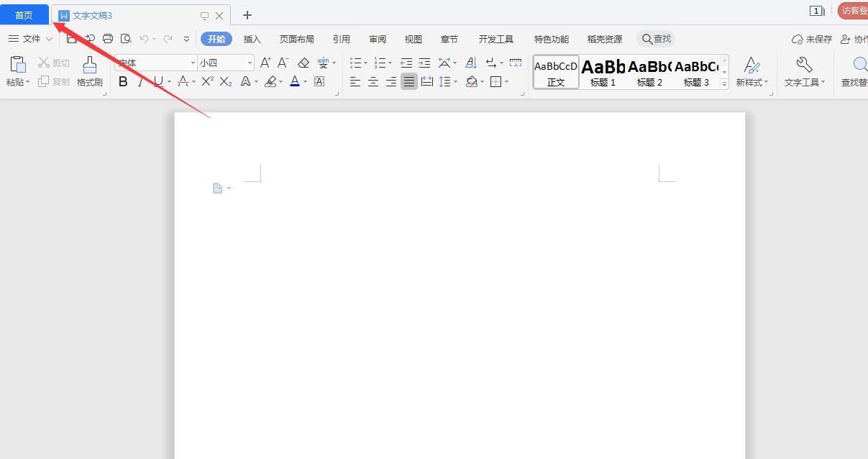Add a new document tab with plus

[247, 15]
